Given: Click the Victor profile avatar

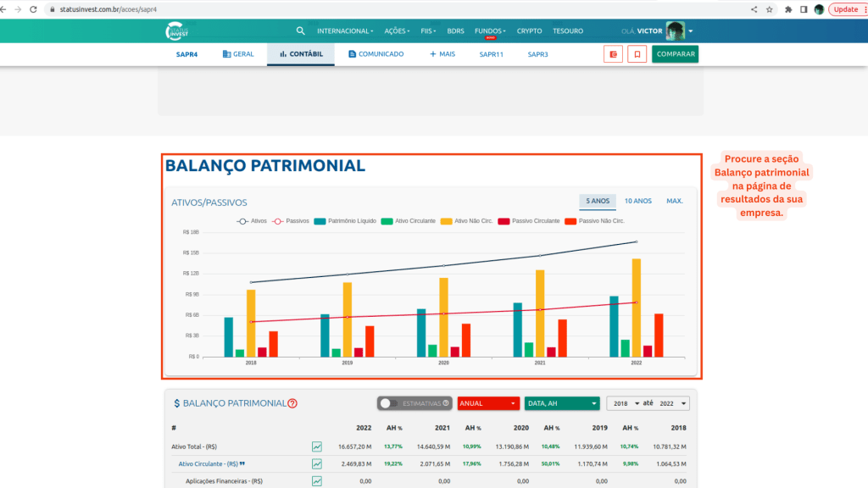Looking at the screenshot, I should tap(675, 31).
